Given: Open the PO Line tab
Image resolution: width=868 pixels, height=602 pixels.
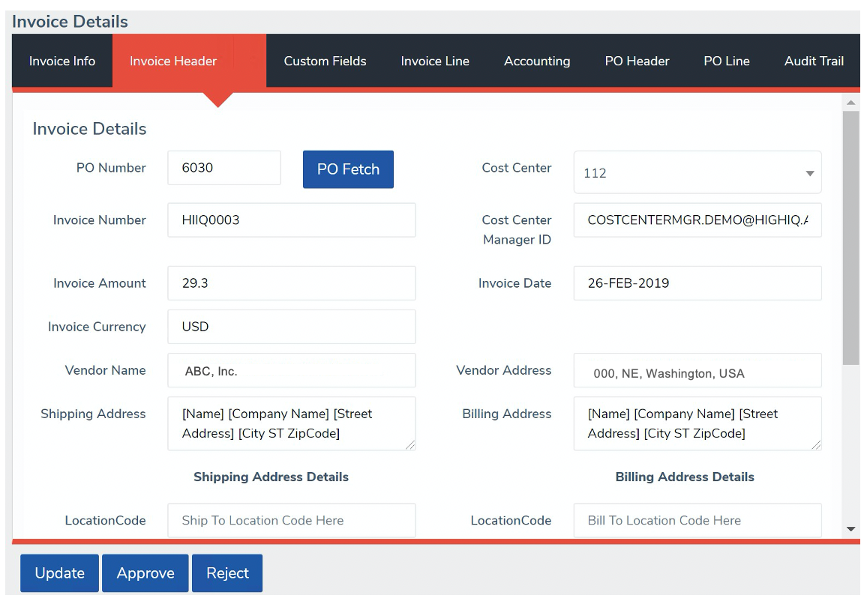Looking at the screenshot, I should [727, 61].
